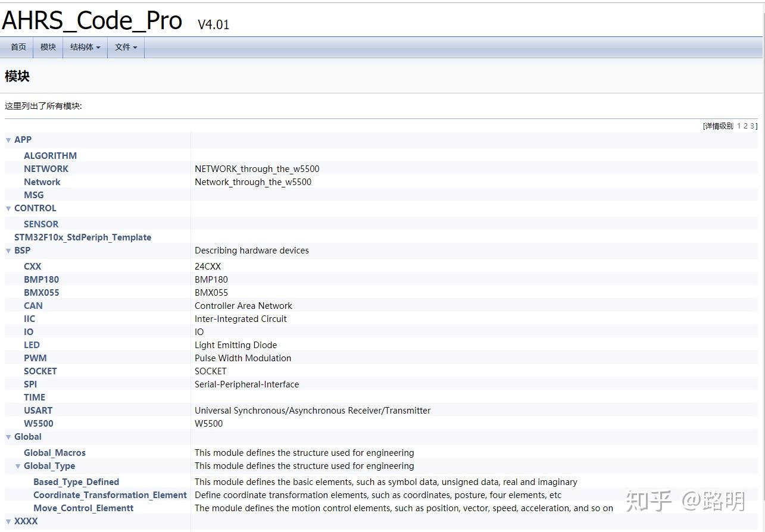765x532 pixels.
Task: Open the 结构体 dropdown menu
Action: [85, 47]
